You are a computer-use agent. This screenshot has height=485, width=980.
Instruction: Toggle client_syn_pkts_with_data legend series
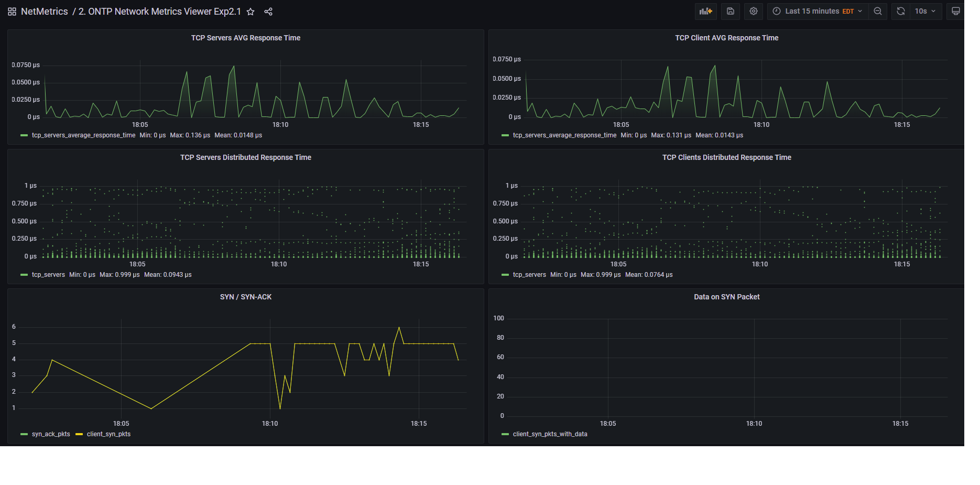550,434
